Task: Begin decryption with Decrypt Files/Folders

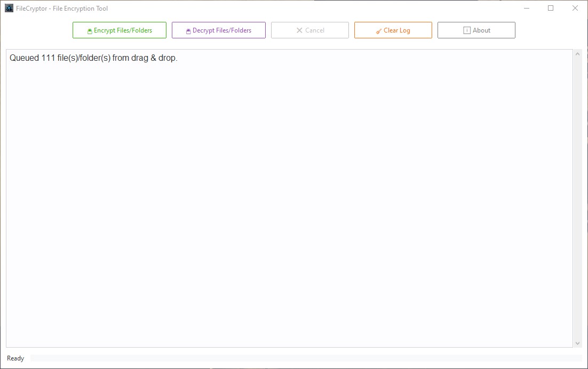Action: click(x=218, y=30)
